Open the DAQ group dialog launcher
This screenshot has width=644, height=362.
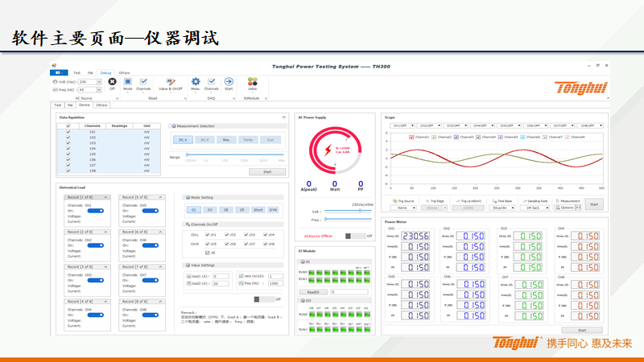(234, 98)
